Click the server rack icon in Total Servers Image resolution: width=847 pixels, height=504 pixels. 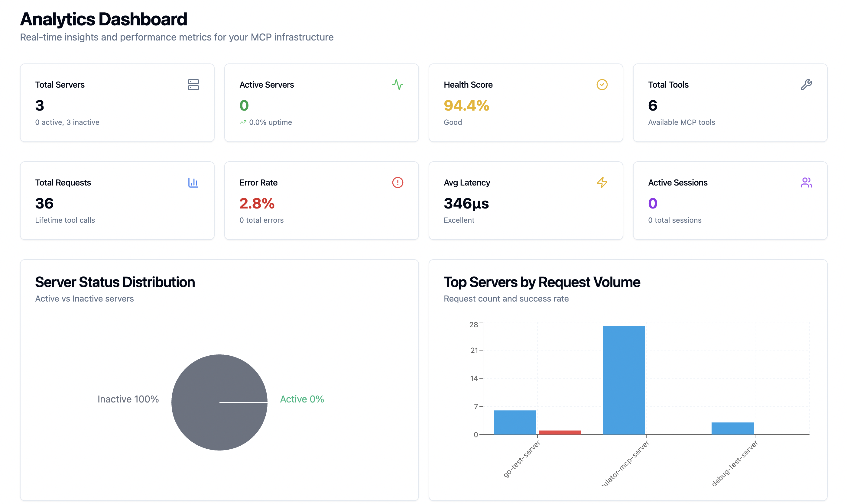coord(193,85)
